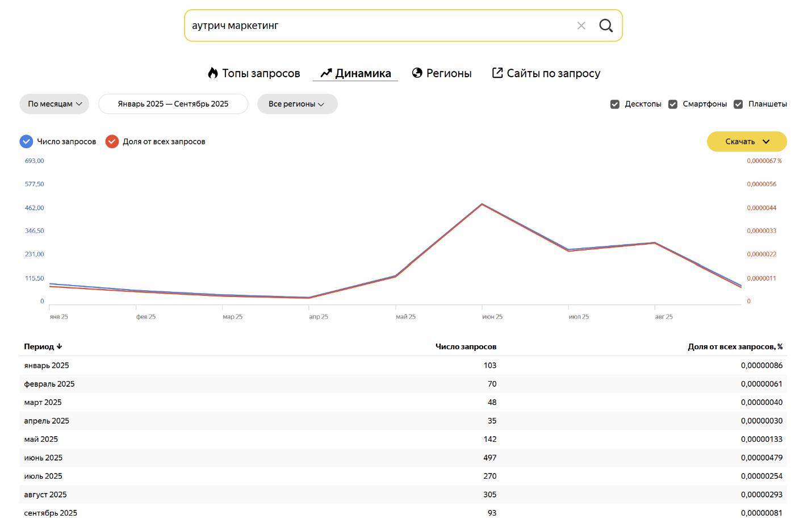The image size is (812, 527).
Task: Disable the Планшеты checkbox
Action: coord(738,104)
